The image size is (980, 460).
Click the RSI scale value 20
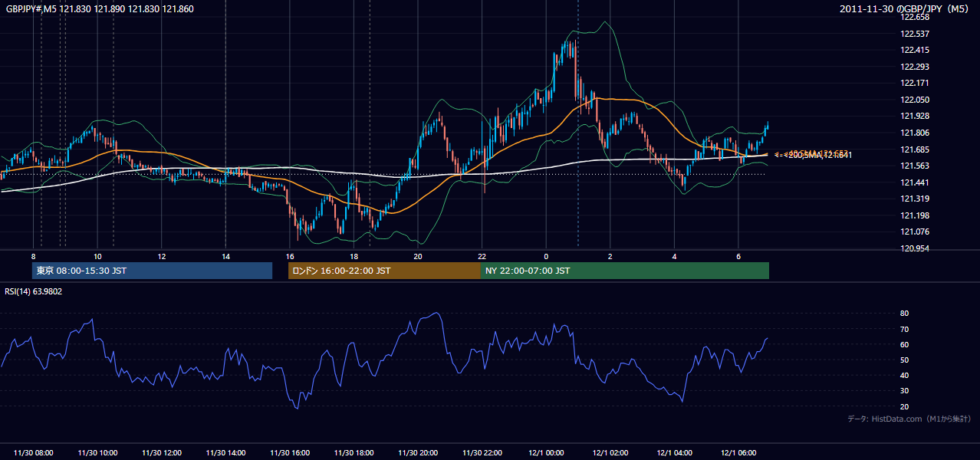(x=904, y=406)
